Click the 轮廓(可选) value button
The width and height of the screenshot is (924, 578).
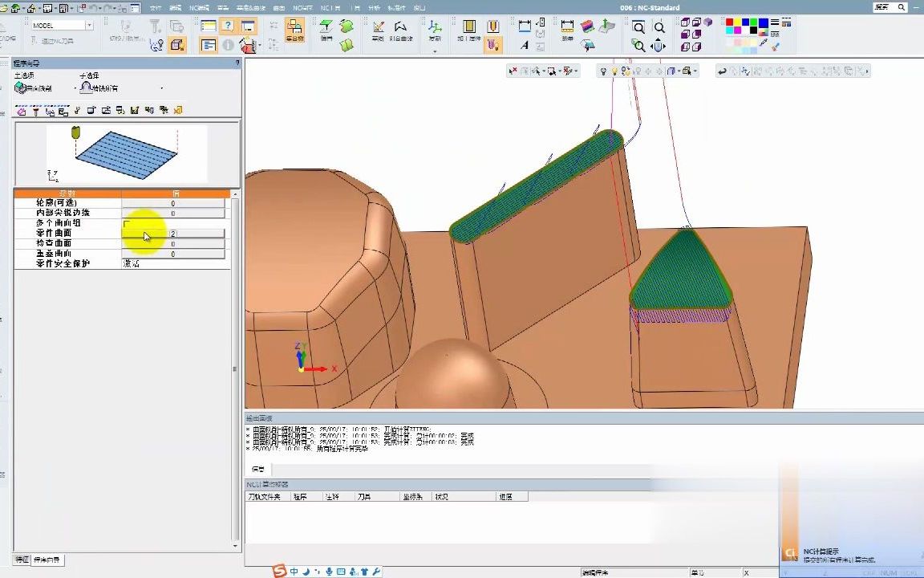tap(172, 204)
